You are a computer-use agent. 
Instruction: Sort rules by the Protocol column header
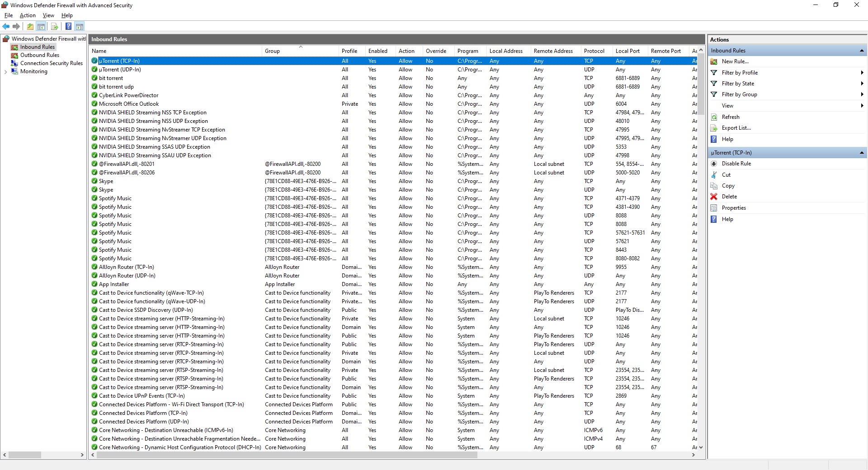(x=596, y=51)
